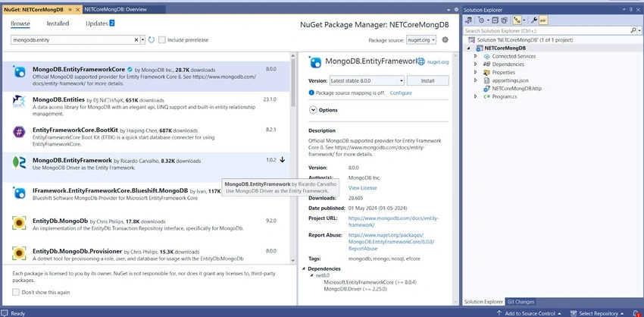Click the Solution Explorer view switch icon
This screenshot has width=644, height=317.
pos(468,20)
